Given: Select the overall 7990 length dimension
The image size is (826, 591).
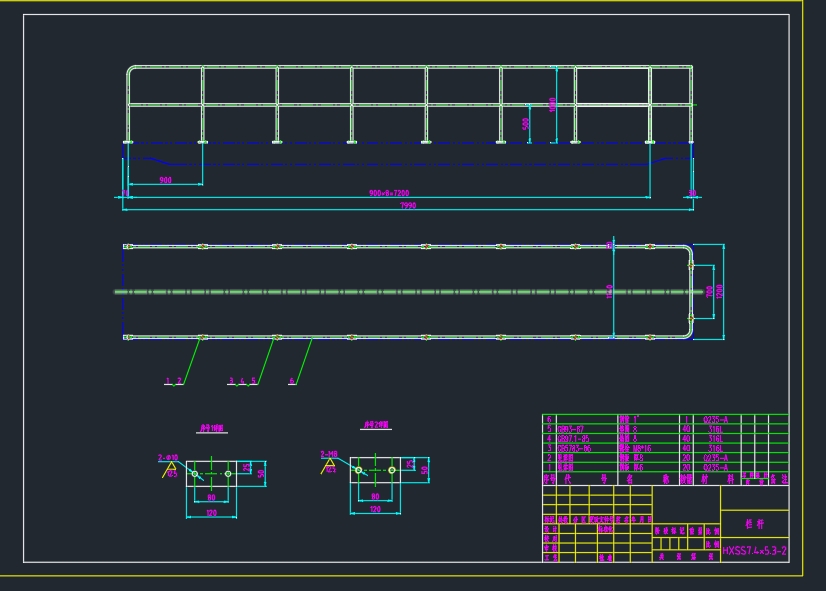Looking at the screenshot, I should tap(408, 205).
